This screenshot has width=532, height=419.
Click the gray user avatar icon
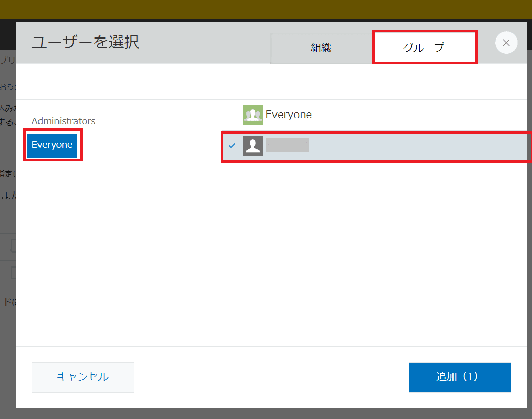coord(252,146)
